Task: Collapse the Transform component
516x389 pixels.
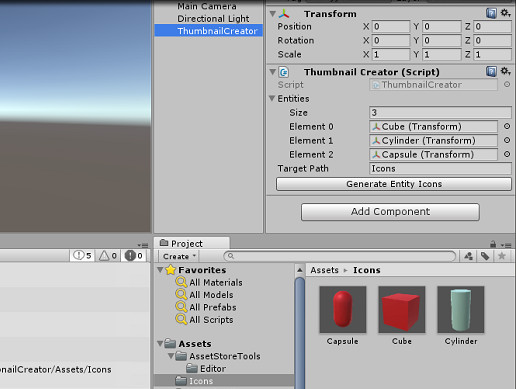Action: [x=273, y=14]
